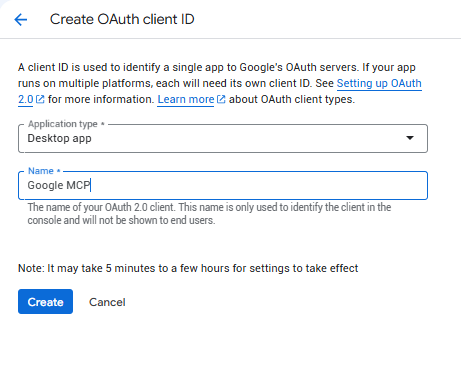Click the Create OAuth client ID heading
Image resolution: width=461 pixels, height=367 pixels.
point(122,19)
